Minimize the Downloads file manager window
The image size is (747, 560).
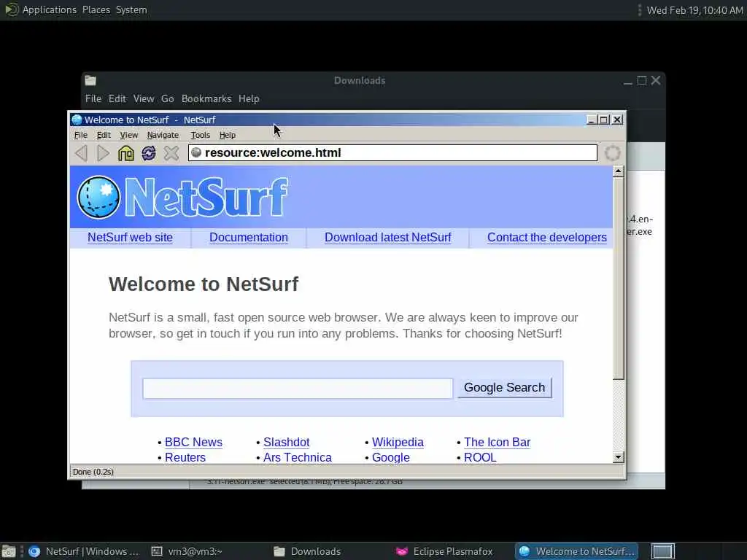[628, 82]
